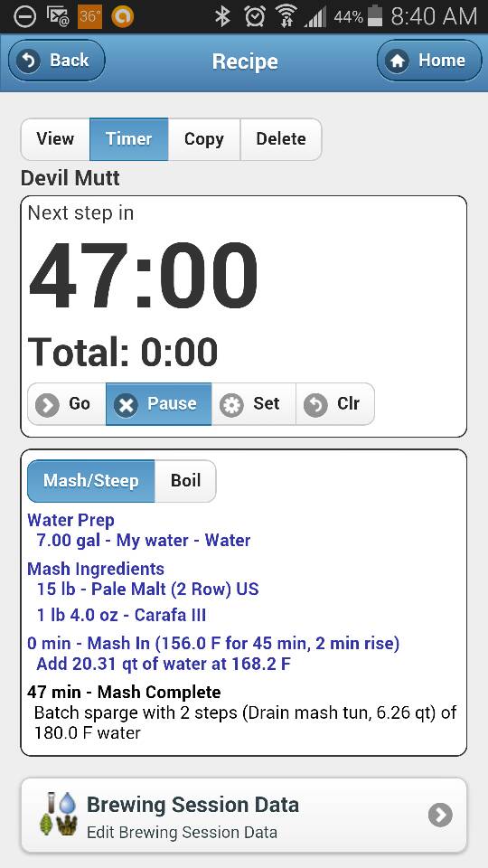Image resolution: width=488 pixels, height=868 pixels.
Task: Tap the Clr undo icon
Action: click(x=315, y=405)
